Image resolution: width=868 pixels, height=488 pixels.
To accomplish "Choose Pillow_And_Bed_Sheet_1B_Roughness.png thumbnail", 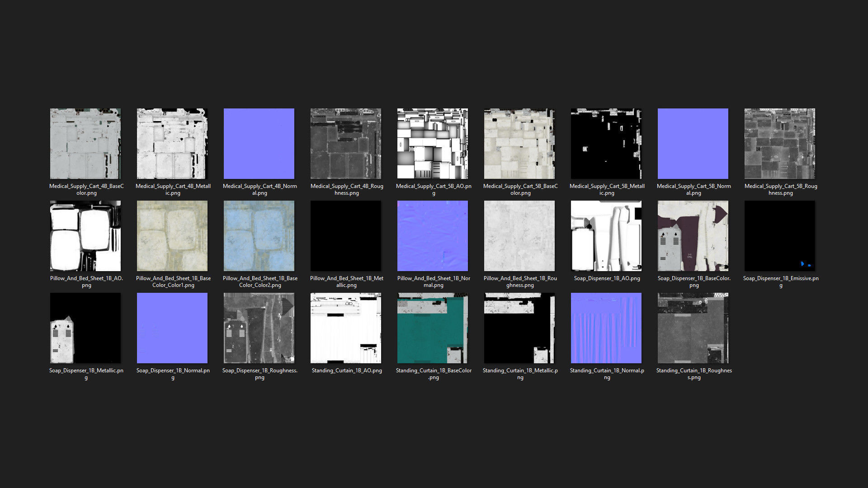I will coord(519,236).
